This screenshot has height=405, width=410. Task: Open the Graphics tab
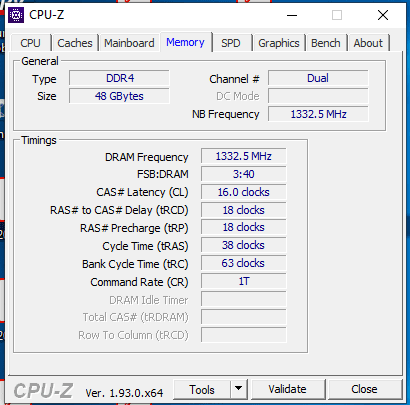click(279, 43)
